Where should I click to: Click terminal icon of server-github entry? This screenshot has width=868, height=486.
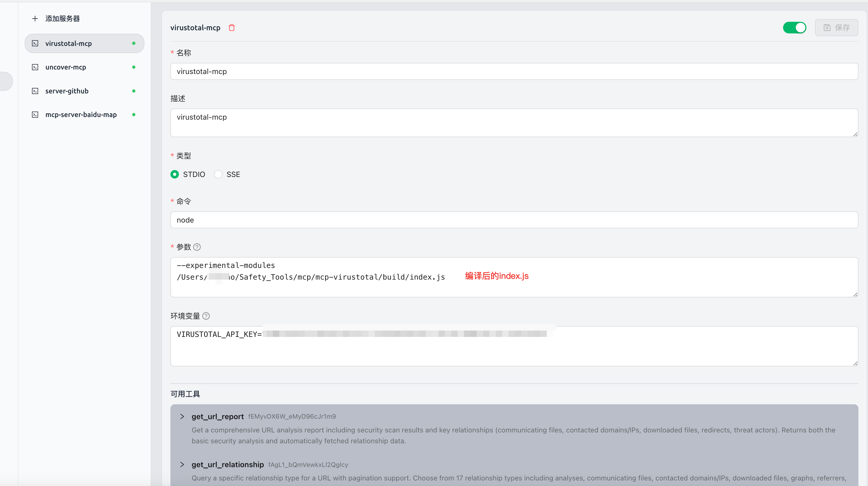coord(35,91)
